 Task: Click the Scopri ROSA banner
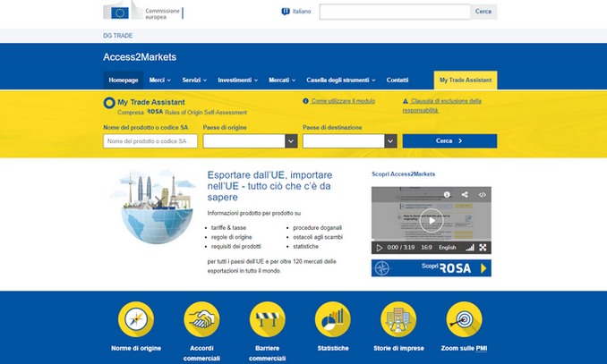point(432,268)
